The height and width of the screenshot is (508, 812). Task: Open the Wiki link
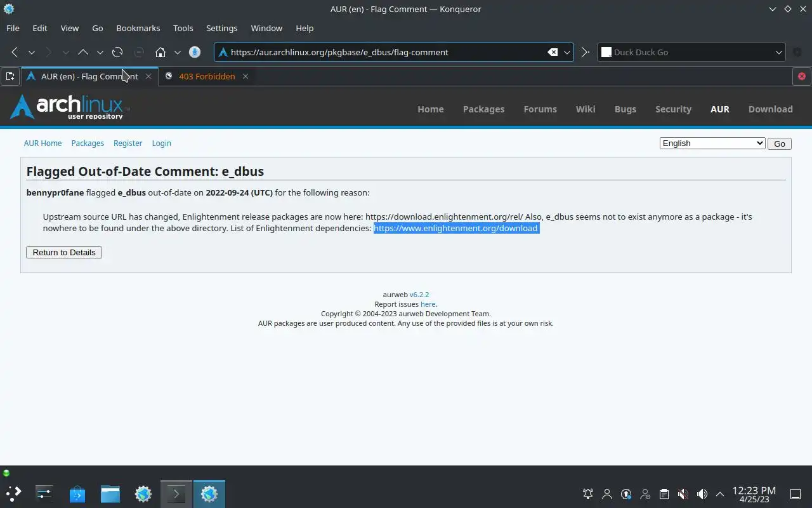(x=586, y=109)
